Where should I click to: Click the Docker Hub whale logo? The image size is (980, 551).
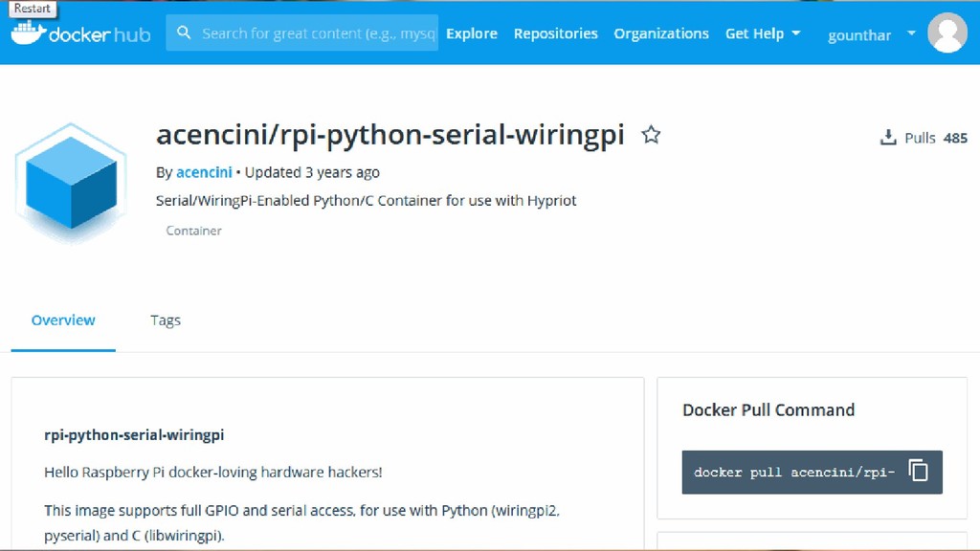[x=28, y=33]
